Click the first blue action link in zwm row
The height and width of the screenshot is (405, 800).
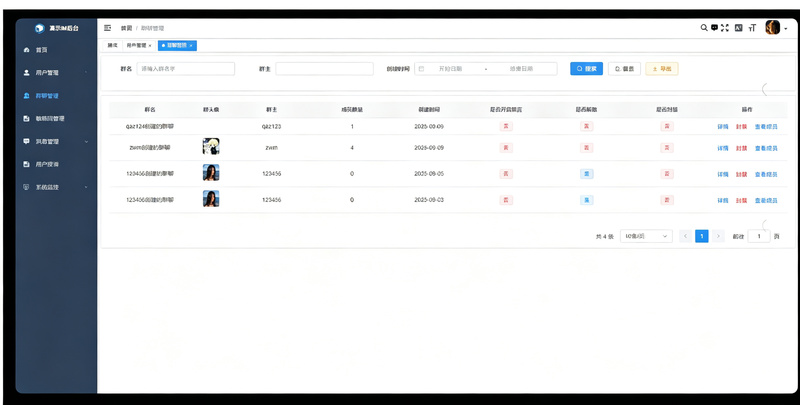tap(722, 148)
